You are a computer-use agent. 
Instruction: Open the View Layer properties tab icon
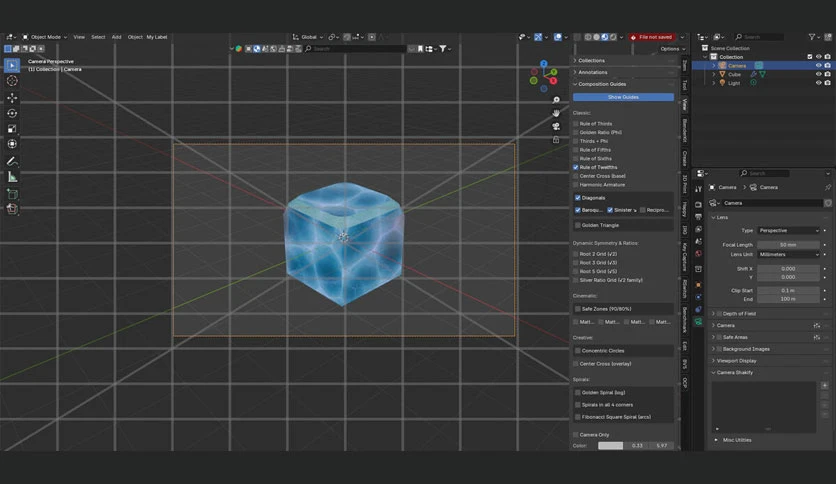coord(698,229)
